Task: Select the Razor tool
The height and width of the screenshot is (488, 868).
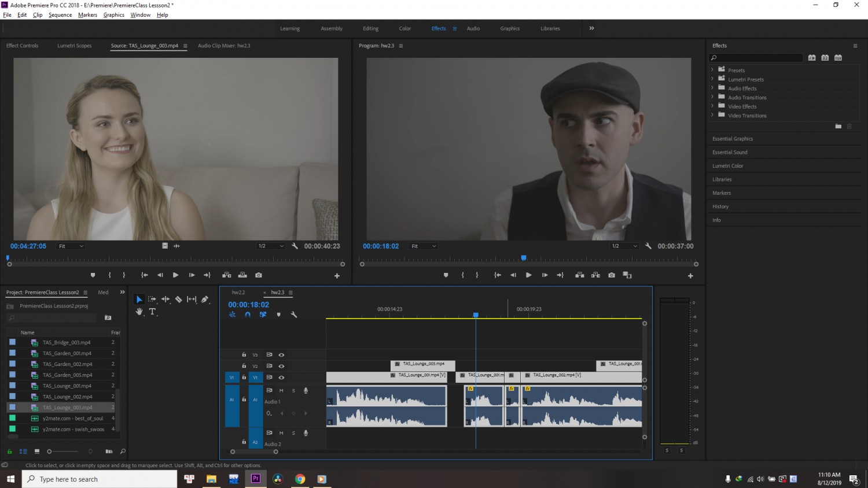Action: (x=179, y=300)
